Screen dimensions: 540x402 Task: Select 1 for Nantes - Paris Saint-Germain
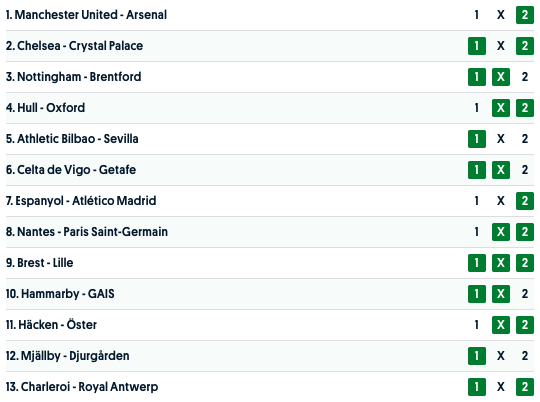tap(477, 232)
